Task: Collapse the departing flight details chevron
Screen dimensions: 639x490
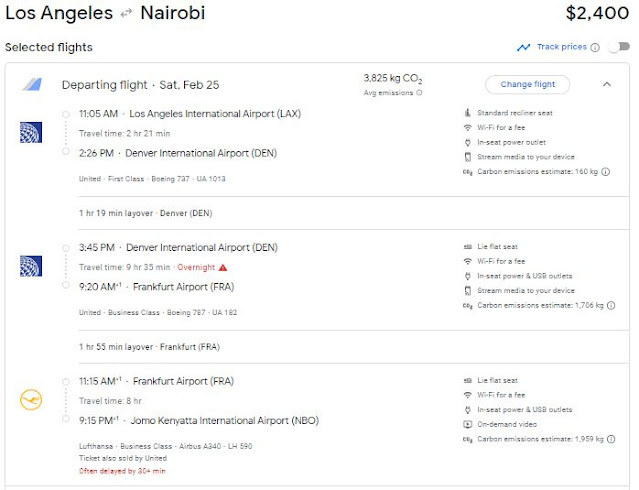Action: pyautogui.click(x=606, y=84)
